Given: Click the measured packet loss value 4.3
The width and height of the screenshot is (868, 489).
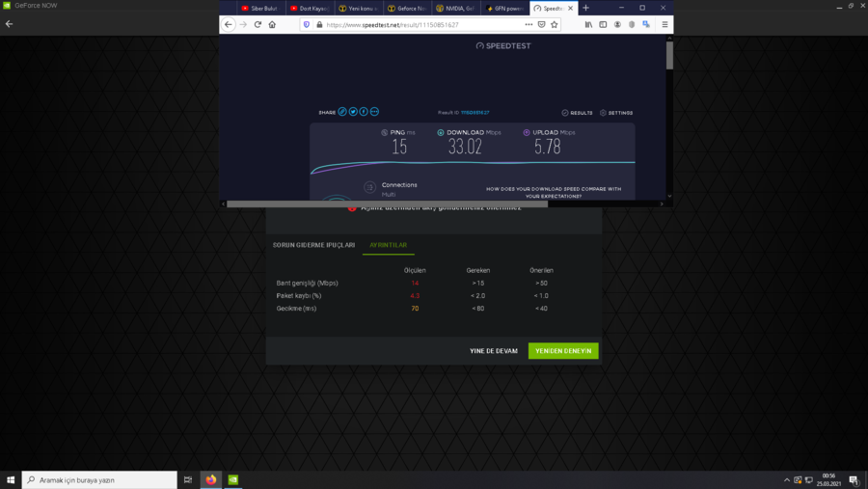Looking at the screenshot, I should pos(415,296).
